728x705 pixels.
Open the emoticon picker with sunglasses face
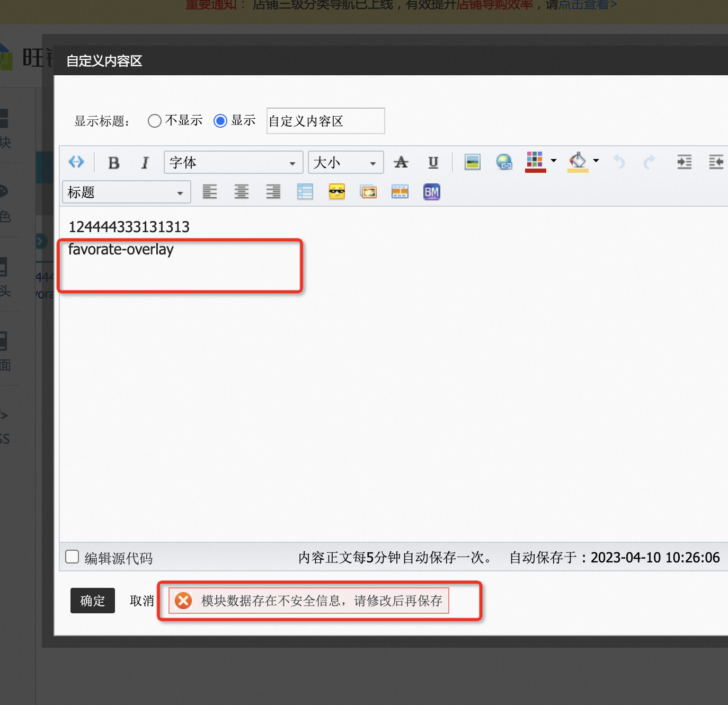[337, 191]
